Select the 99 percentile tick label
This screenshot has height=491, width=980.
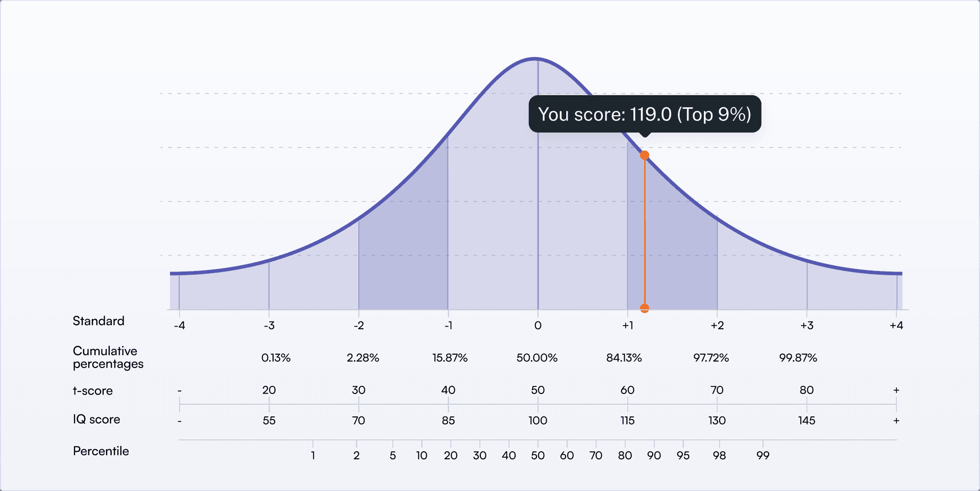click(763, 455)
